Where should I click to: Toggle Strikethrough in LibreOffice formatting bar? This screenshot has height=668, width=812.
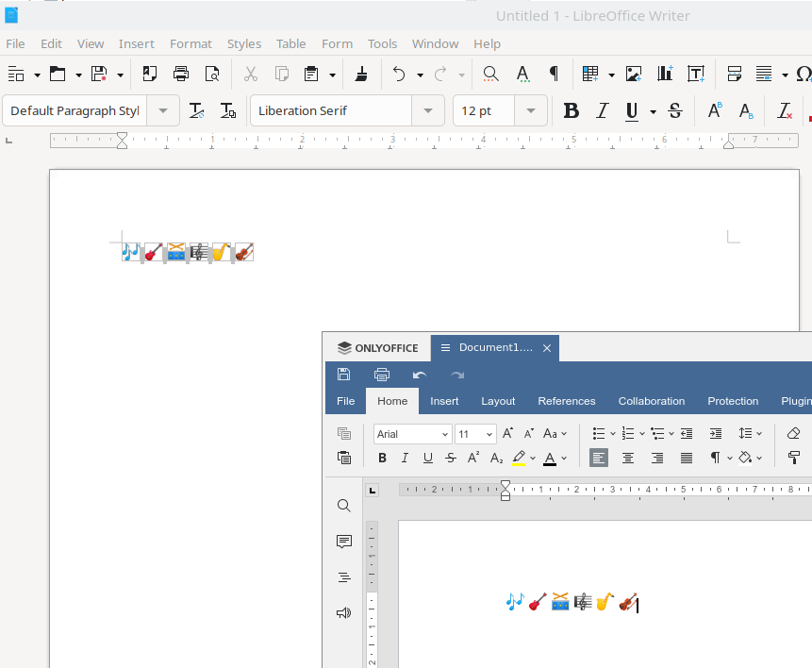674,111
